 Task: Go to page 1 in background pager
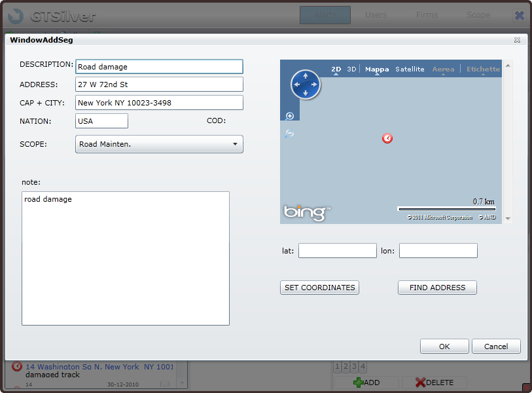337,367
